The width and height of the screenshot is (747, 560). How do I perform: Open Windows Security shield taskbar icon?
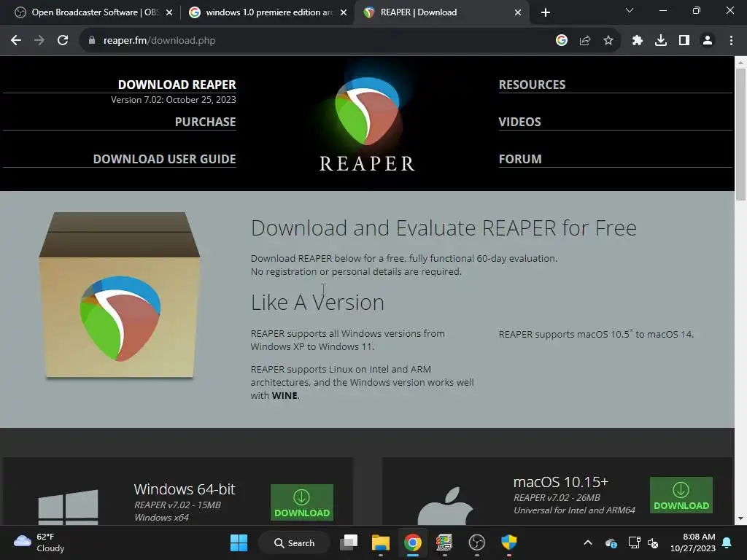[508, 542]
